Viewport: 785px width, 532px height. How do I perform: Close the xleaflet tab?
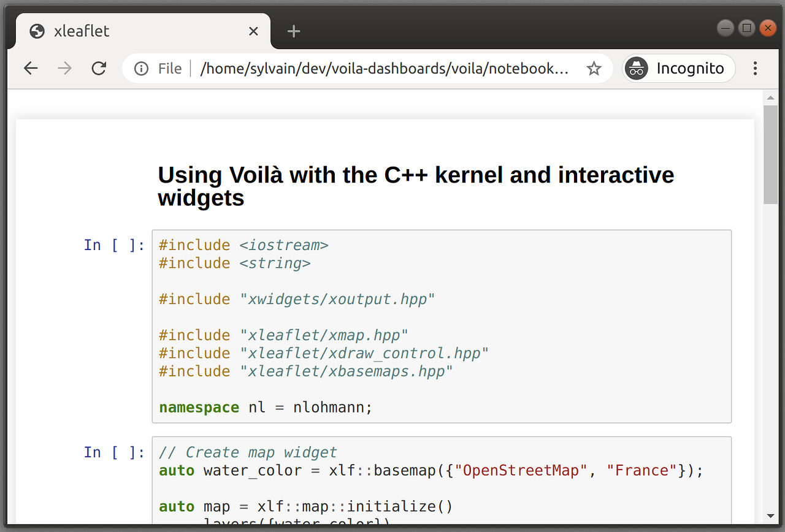tap(253, 31)
